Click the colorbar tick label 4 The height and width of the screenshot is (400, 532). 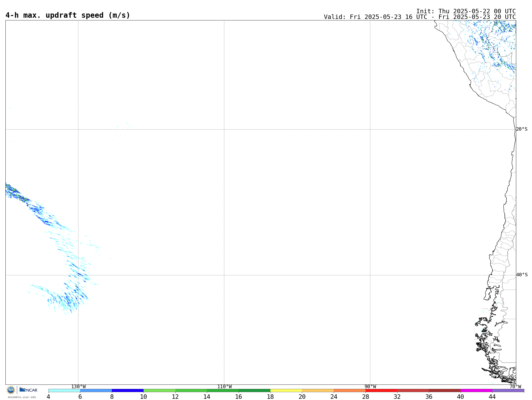pyautogui.click(x=49, y=397)
